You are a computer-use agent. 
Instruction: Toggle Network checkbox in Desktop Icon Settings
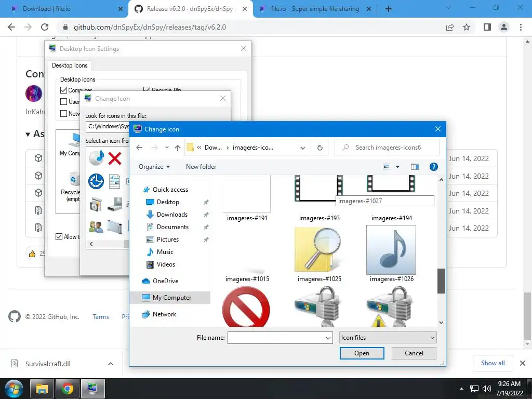click(63, 113)
